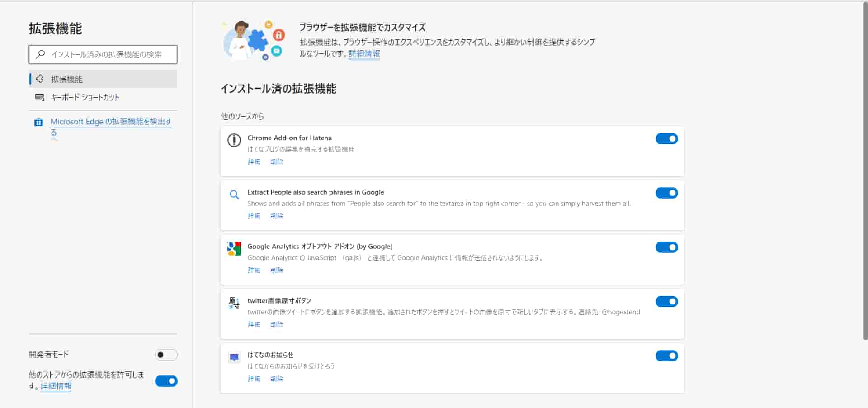The height and width of the screenshot is (408, 868).
Task: Click Google Analytics オプトアウト アドオン (by Google) title
Action: [320, 246]
